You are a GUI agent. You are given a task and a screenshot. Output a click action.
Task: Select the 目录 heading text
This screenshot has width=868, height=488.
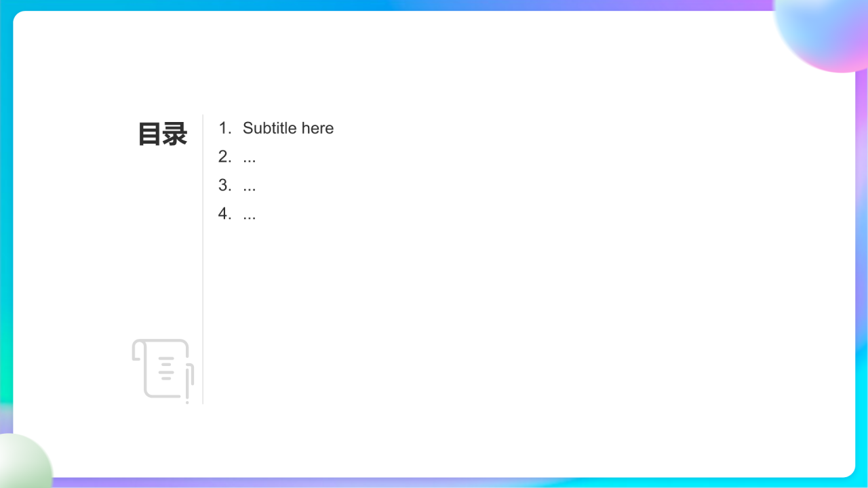coord(163,134)
